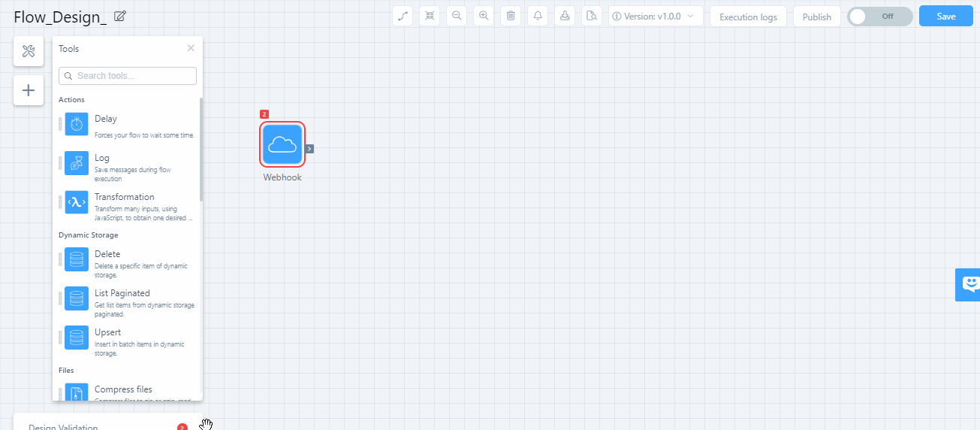Select the Transformation lambda icon
980x430 pixels.
tap(77, 203)
